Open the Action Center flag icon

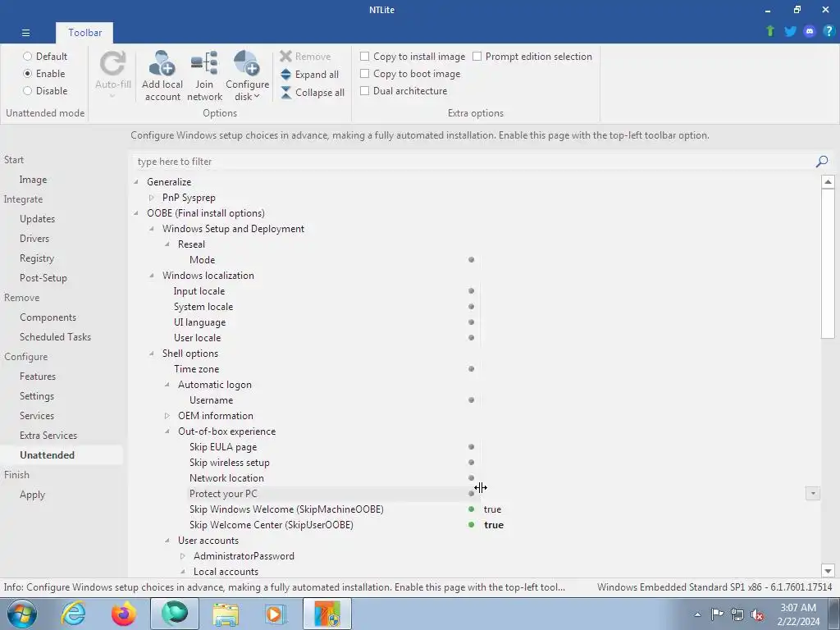point(717,614)
